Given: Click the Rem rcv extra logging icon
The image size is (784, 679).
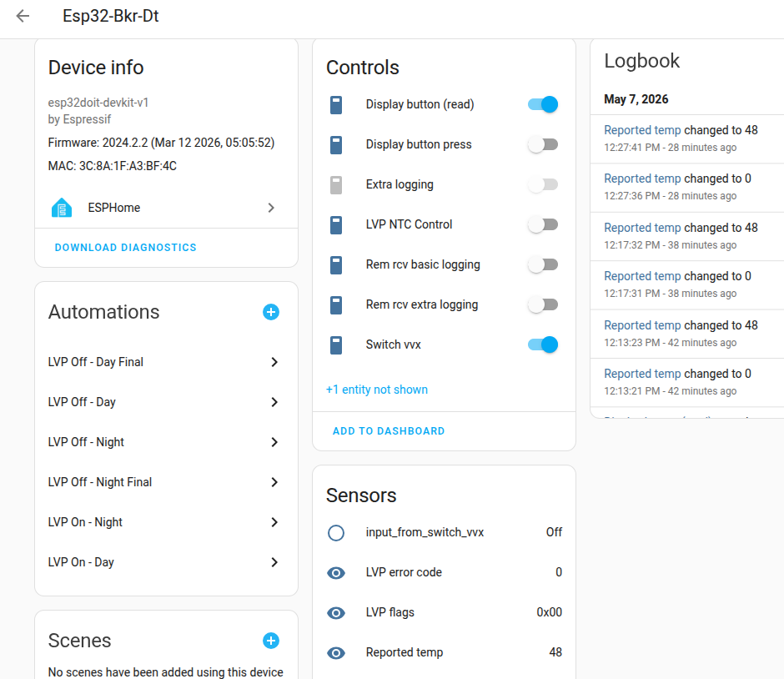Looking at the screenshot, I should pos(336,304).
